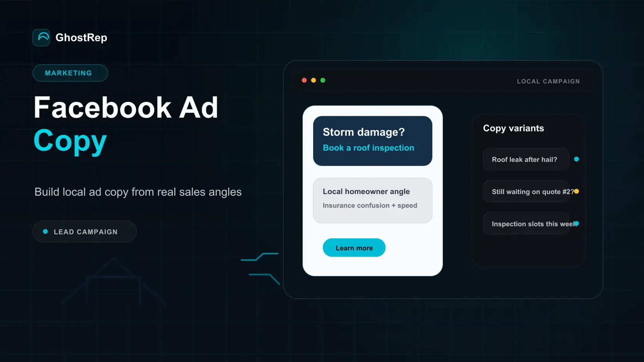Click the Learn more button

click(354, 248)
